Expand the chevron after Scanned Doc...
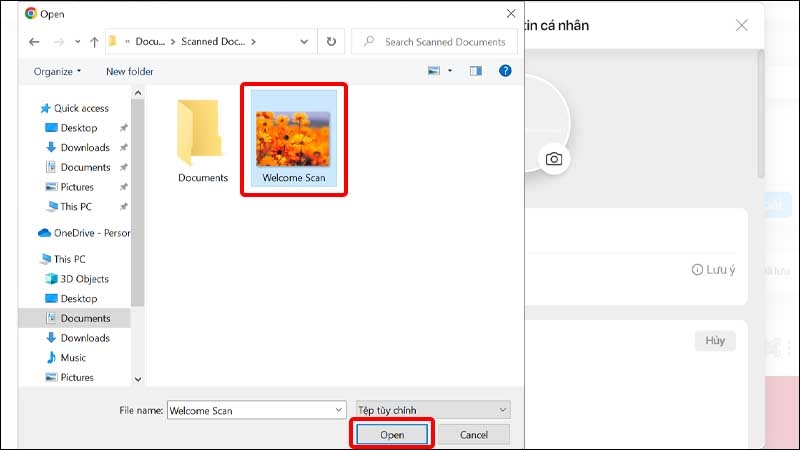 tap(254, 42)
